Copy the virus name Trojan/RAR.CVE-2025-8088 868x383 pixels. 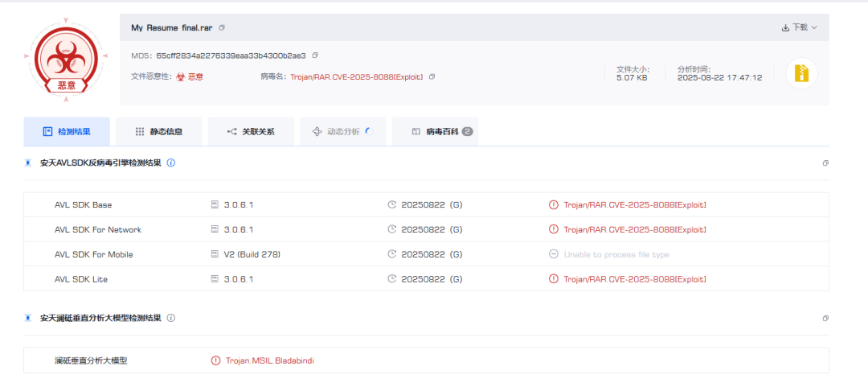pos(432,76)
